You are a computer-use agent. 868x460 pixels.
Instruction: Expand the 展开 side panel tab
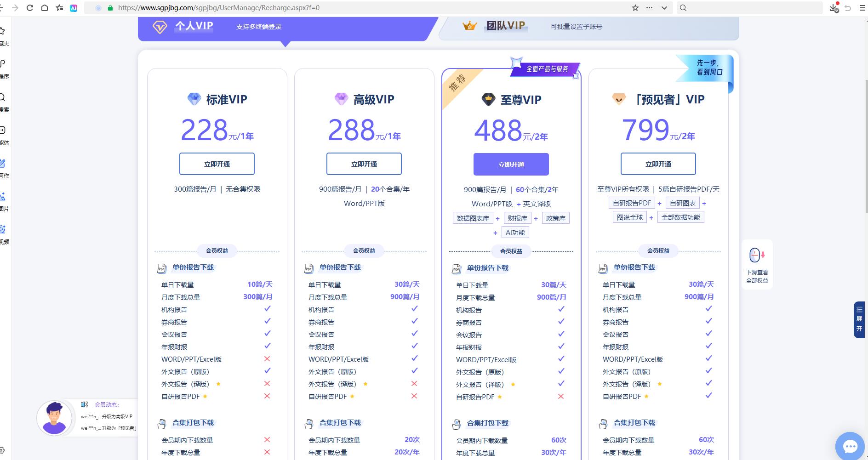[x=859, y=320]
